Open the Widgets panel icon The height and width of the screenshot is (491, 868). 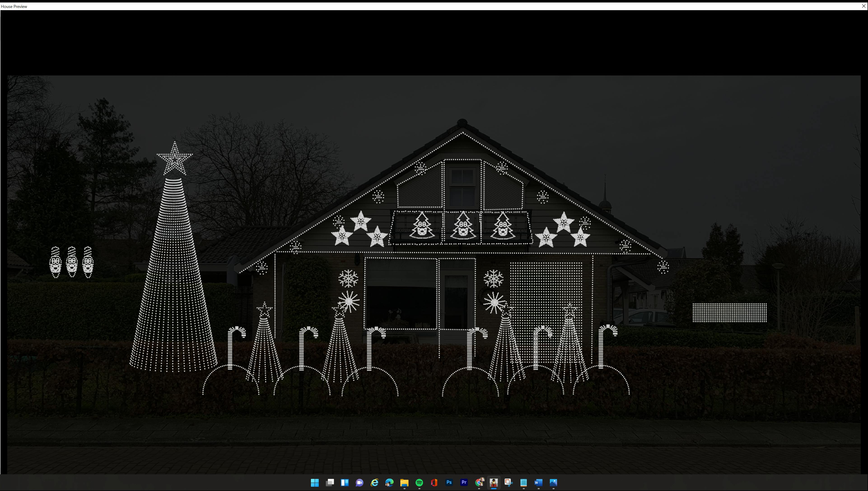coord(345,483)
